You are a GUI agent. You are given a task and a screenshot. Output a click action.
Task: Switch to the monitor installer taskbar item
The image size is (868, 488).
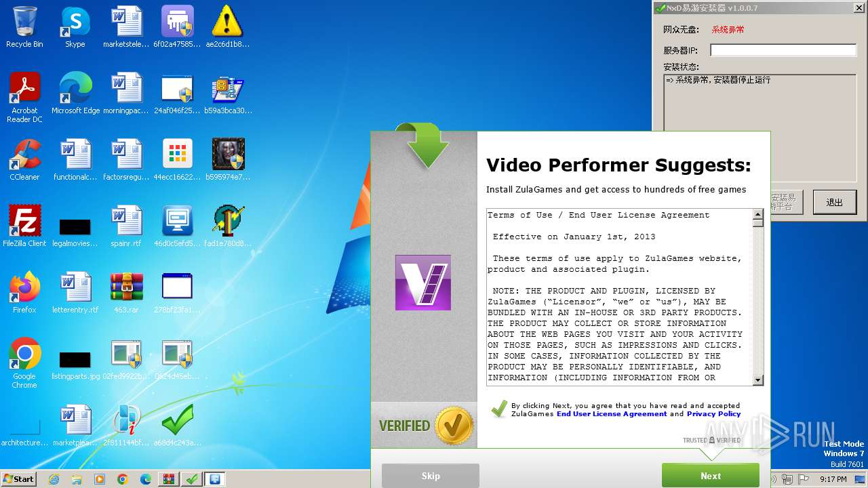(215, 479)
